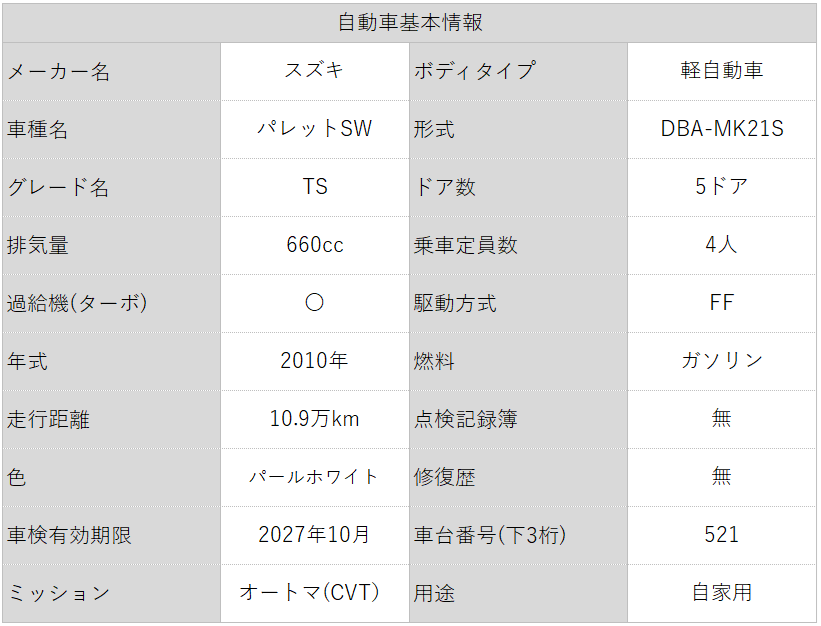Viewport: 821px width, 626px height.
Task: Select the 軽自動車 body type cell
Action: [721, 71]
